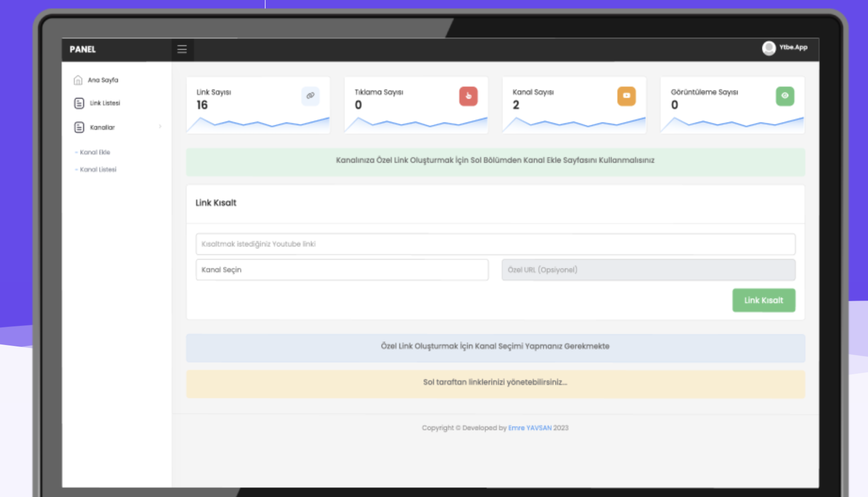
Task: Open the Ytbe.App user menu
Action: coord(793,48)
